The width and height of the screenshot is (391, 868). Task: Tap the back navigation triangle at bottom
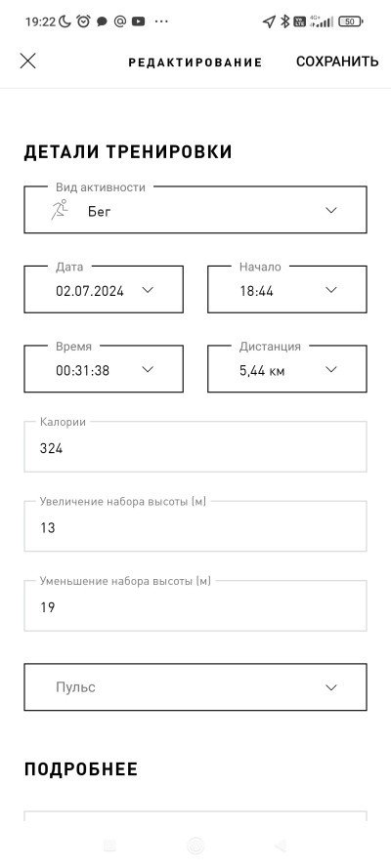(282, 846)
